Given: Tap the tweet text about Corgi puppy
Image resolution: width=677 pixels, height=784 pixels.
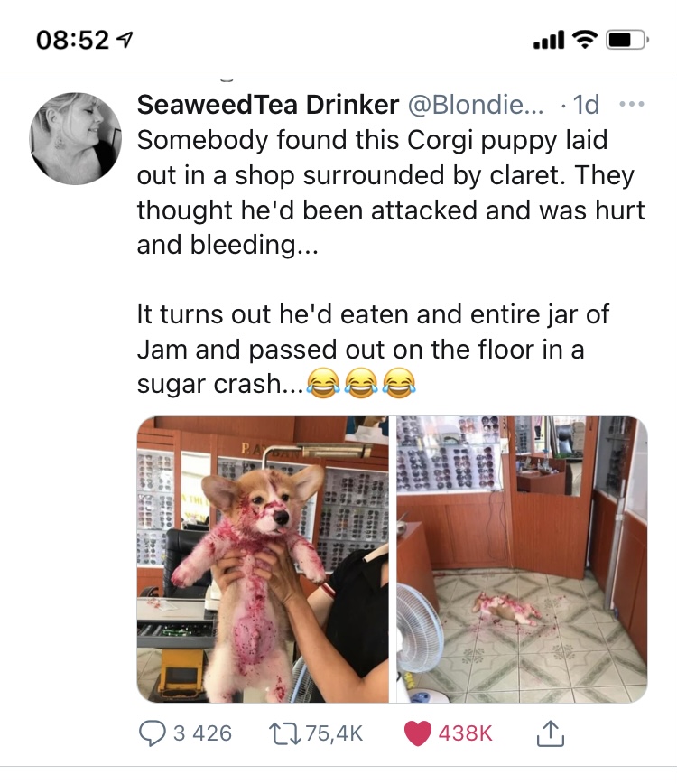Looking at the screenshot, I should coord(391,262).
